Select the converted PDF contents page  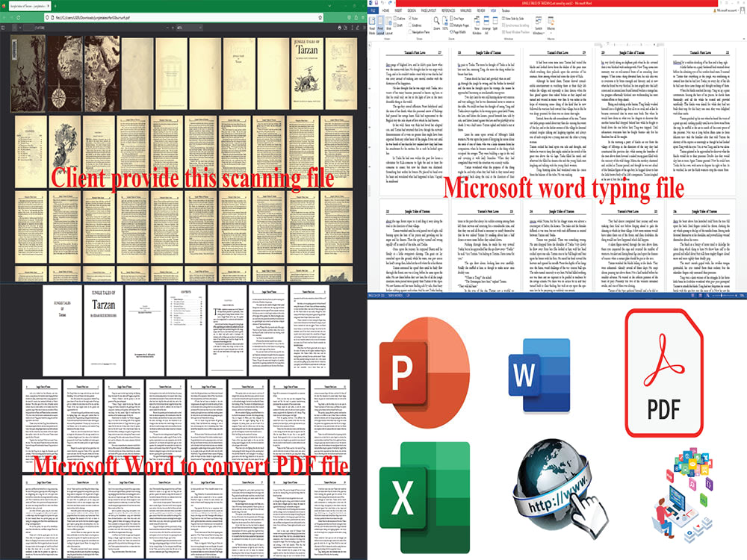click(x=186, y=331)
